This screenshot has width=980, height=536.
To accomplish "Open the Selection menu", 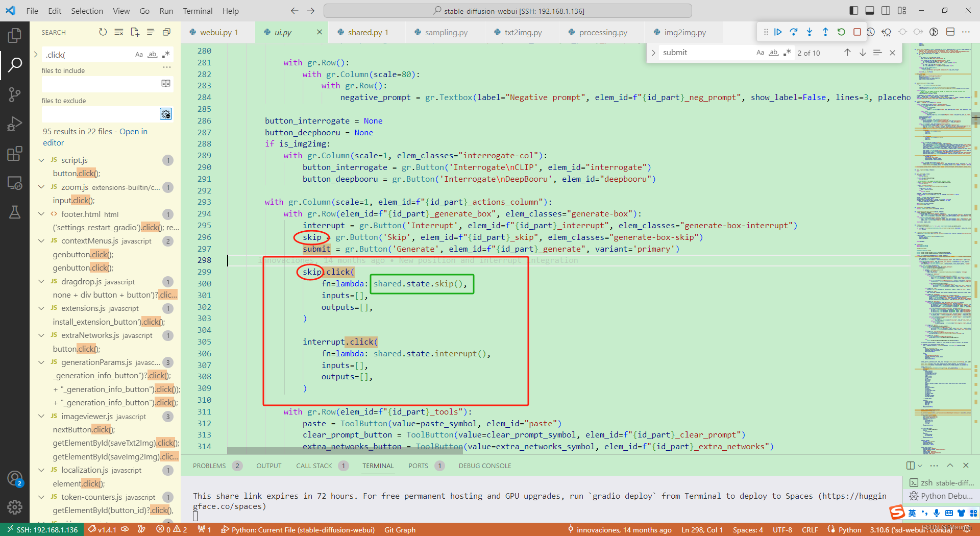I will point(87,11).
